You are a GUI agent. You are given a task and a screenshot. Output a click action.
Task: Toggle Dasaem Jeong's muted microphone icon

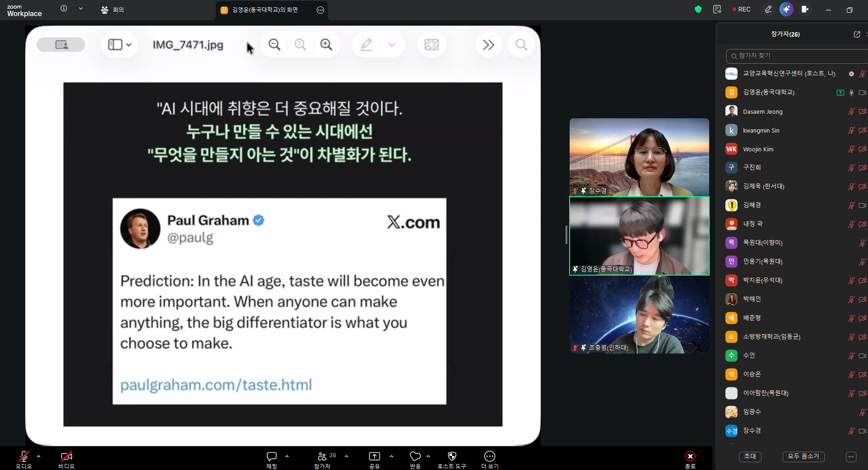851,111
